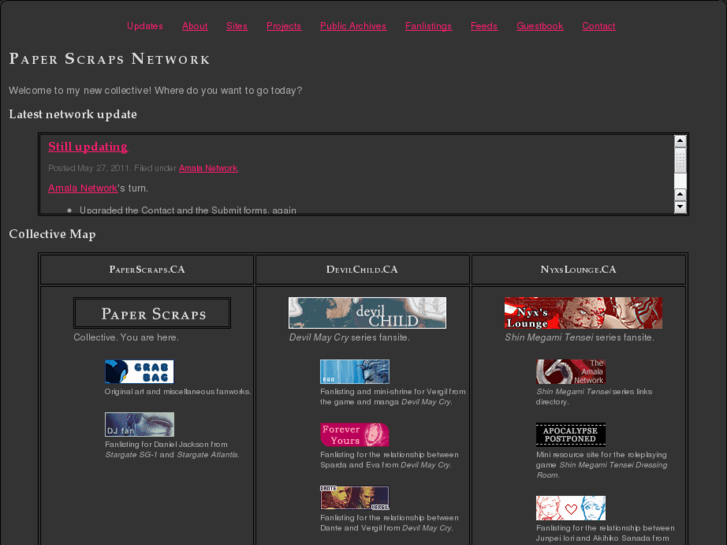The height and width of the screenshot is (545, 727).
Task: Click the DevilChild.CA column header
Action: coord(362,269)
